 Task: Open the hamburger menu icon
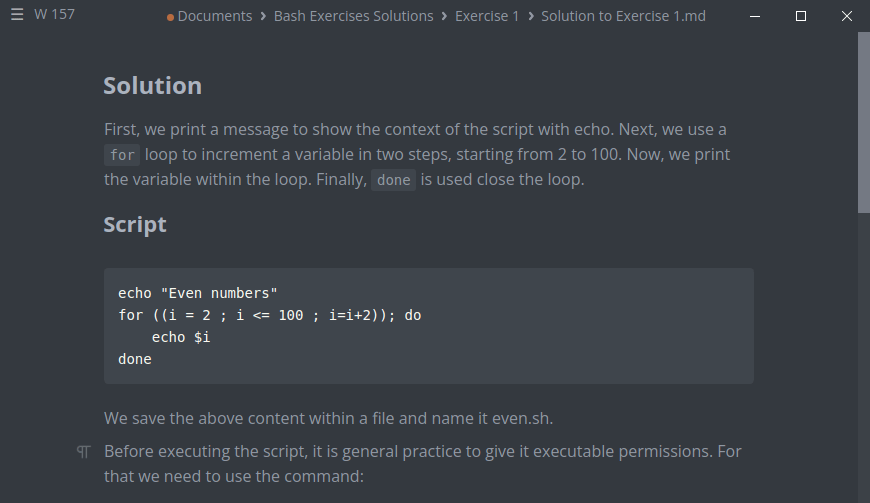17,15
